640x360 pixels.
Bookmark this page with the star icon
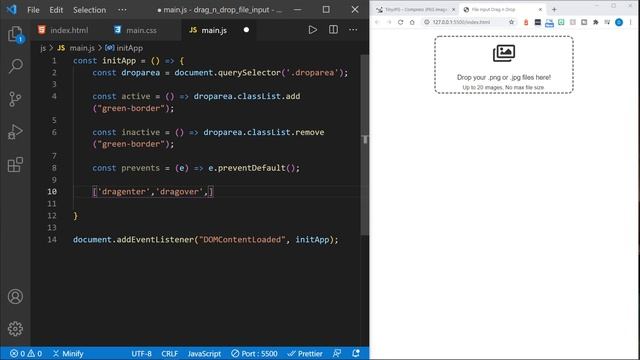[x=511, y=22]
